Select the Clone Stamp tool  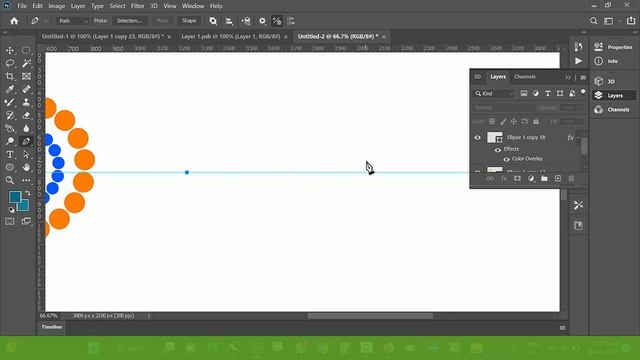click(26, 102)
